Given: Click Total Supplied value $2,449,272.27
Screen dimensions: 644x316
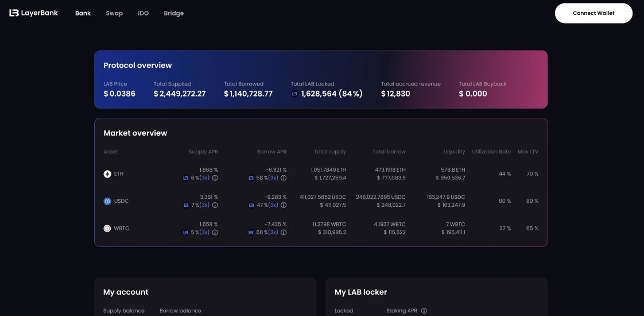Looking at the screenshot, I should [x=180, y=94].
